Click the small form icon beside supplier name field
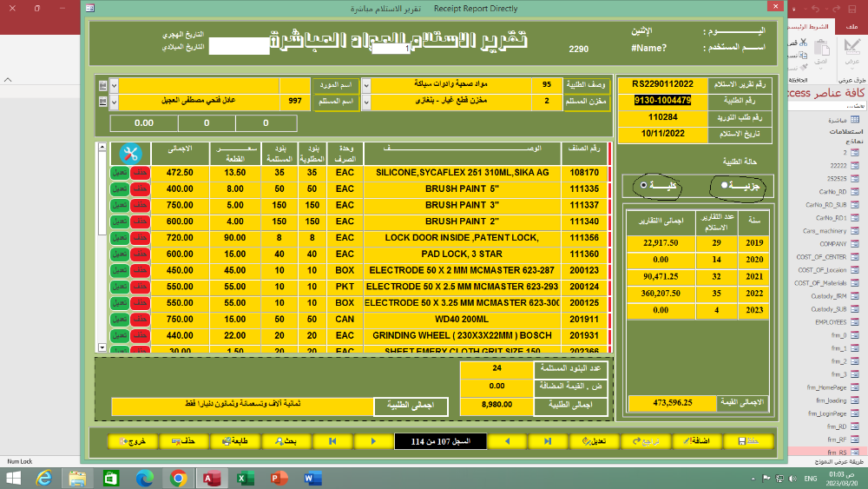The width and height of the screenshot is (868, 489). point(102,85)
